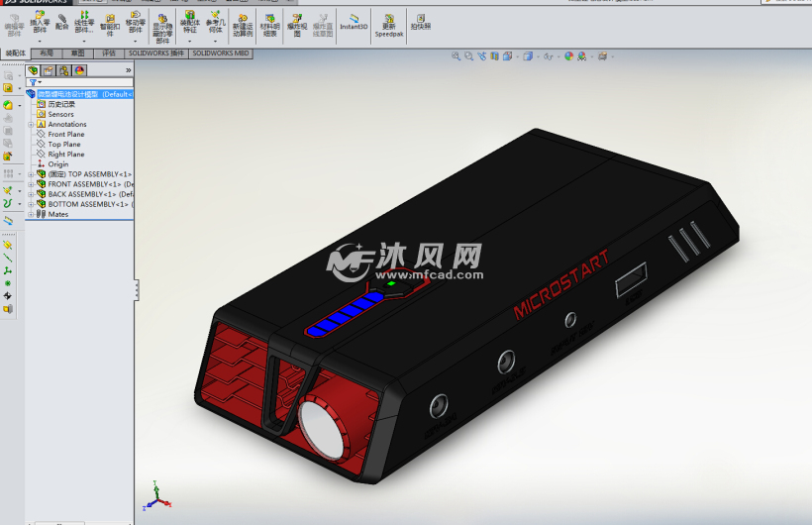Image resolution: width=812 pixels, height=525 pixels.
Task: Open the Move Component dropdown arrow
Action: 135,42
